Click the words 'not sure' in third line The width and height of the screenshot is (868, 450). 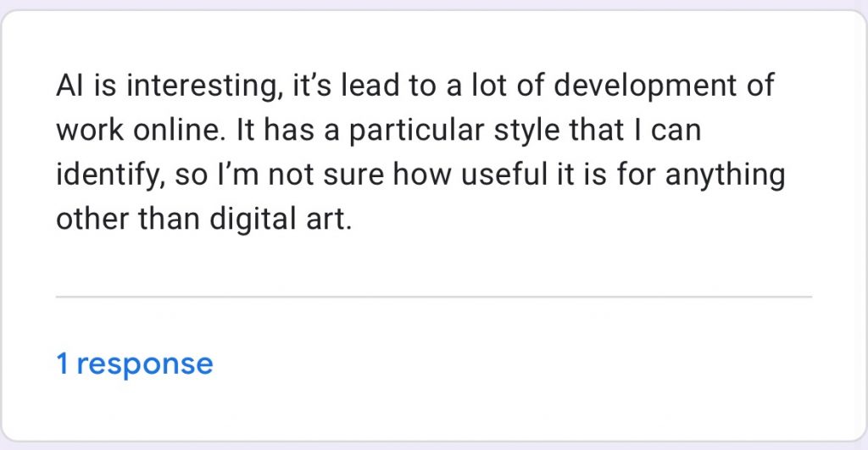tap(325, 175)
